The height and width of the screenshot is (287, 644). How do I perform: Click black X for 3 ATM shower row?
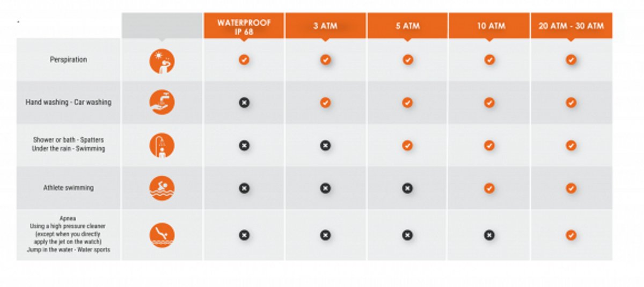[326, 145]
